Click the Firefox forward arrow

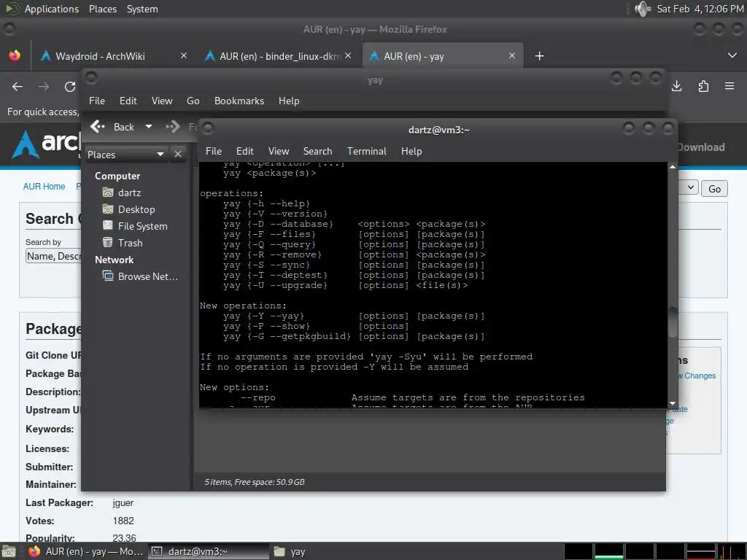tap(44, 87)
